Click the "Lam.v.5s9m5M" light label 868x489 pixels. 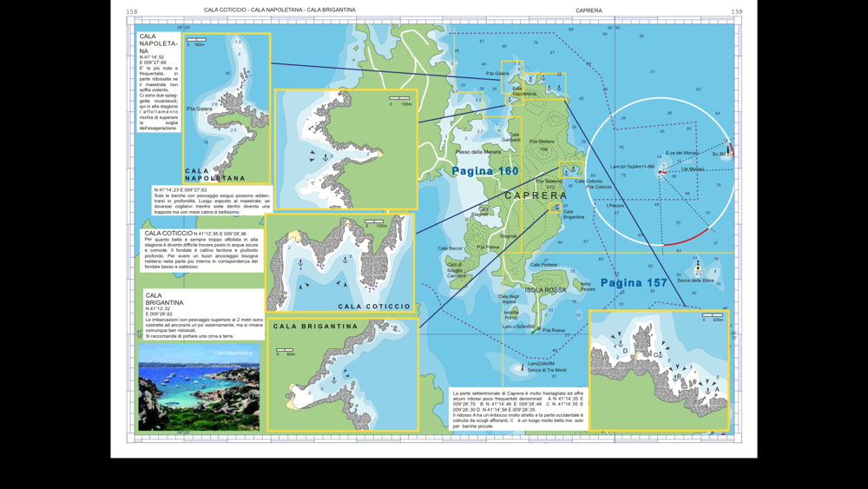pyautogui.click(x=518, y=327)
